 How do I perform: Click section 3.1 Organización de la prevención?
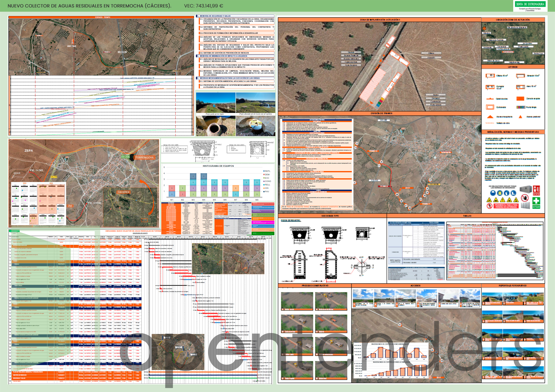click(237, 21)
